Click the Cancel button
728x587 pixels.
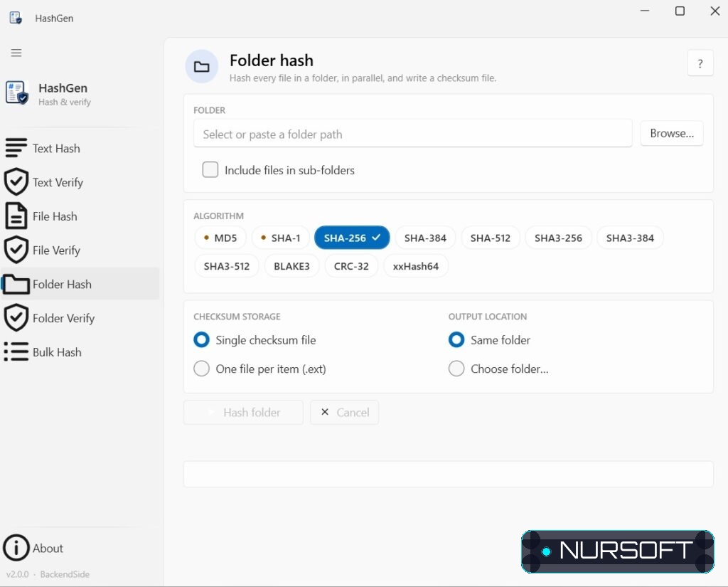click(345, 412)
